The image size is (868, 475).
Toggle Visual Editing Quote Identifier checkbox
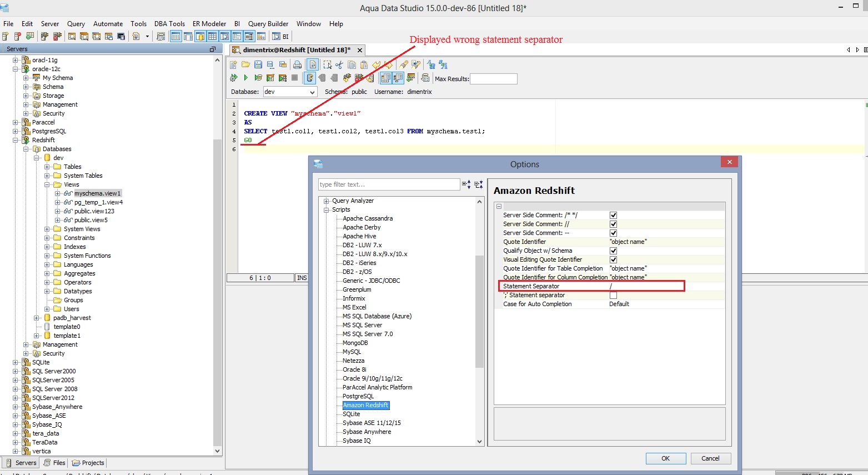(x=613, y=259)
